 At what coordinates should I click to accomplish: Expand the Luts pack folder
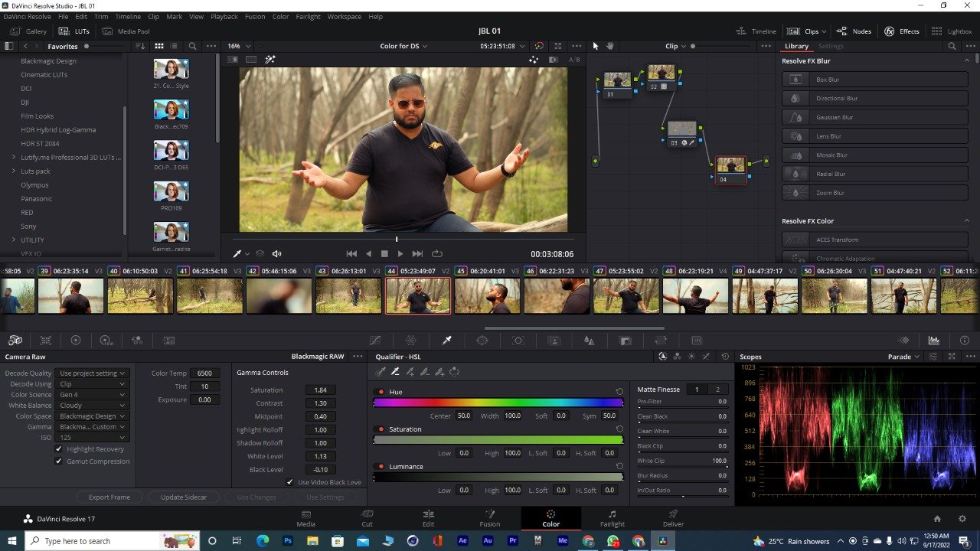14,171
